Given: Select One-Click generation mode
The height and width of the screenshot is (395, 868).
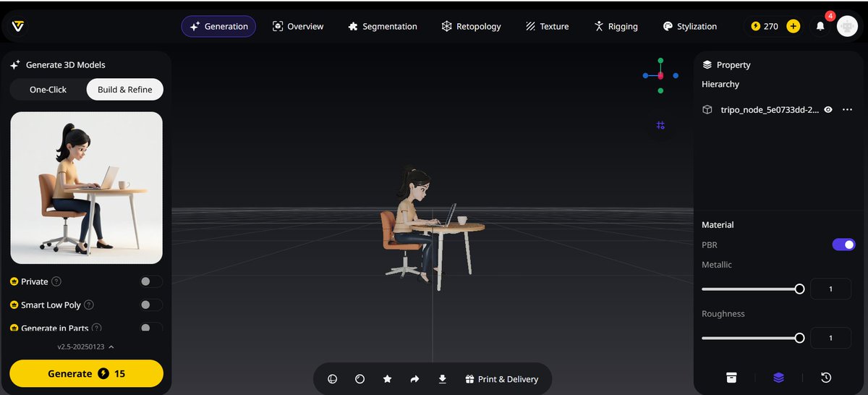Looking at the screenshot, I should pos(48,90).
